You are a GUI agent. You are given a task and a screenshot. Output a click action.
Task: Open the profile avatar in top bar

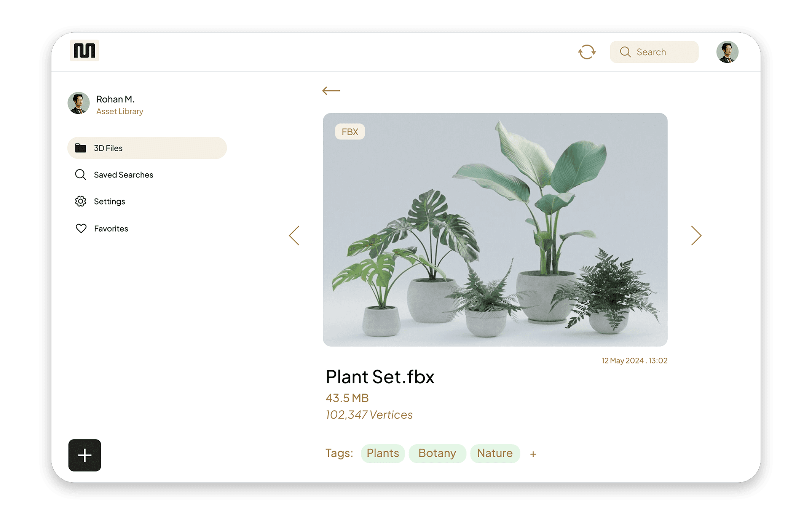point(727,52)
